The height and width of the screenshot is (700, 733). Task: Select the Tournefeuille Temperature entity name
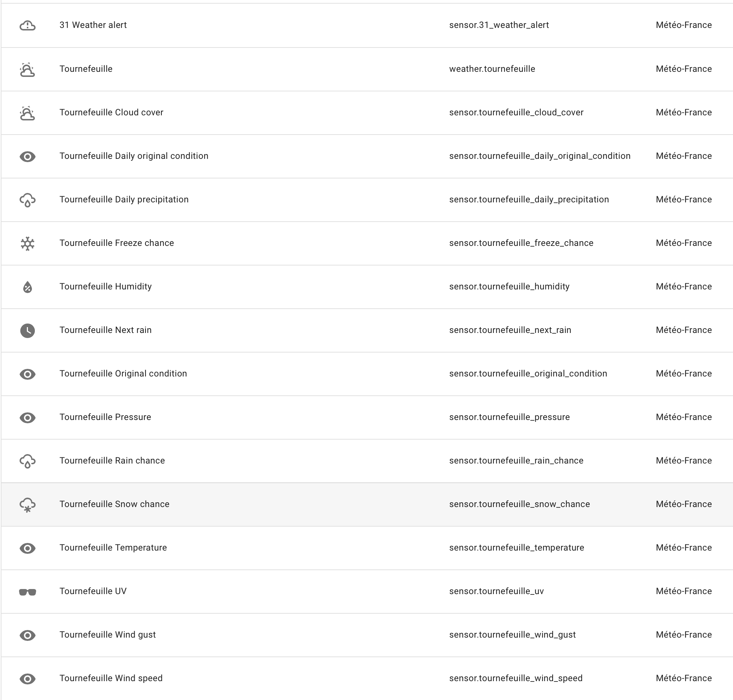(113, 547)
